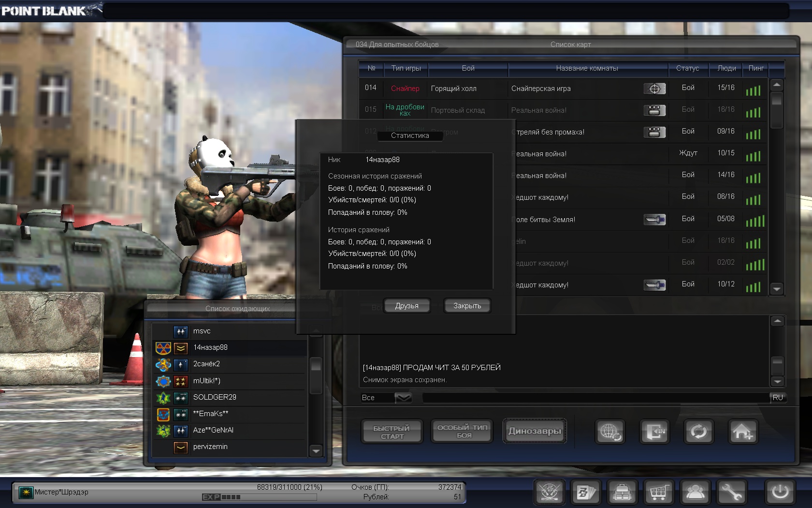Create a room with house plus icon
This screenshot has width=812, height=508.
point(743,431)
